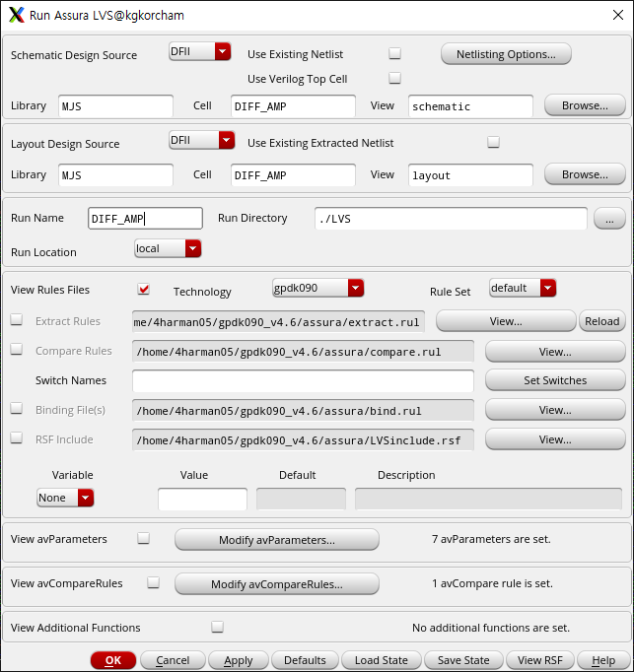Click Modify avParameters button
Viewport: 634px width, 672px height.
(277, 540)
